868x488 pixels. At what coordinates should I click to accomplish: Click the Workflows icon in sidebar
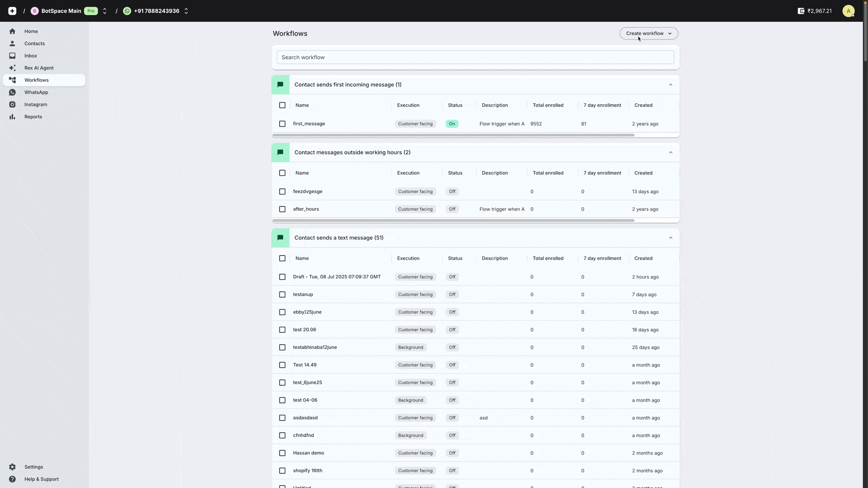tap(12, 80)
